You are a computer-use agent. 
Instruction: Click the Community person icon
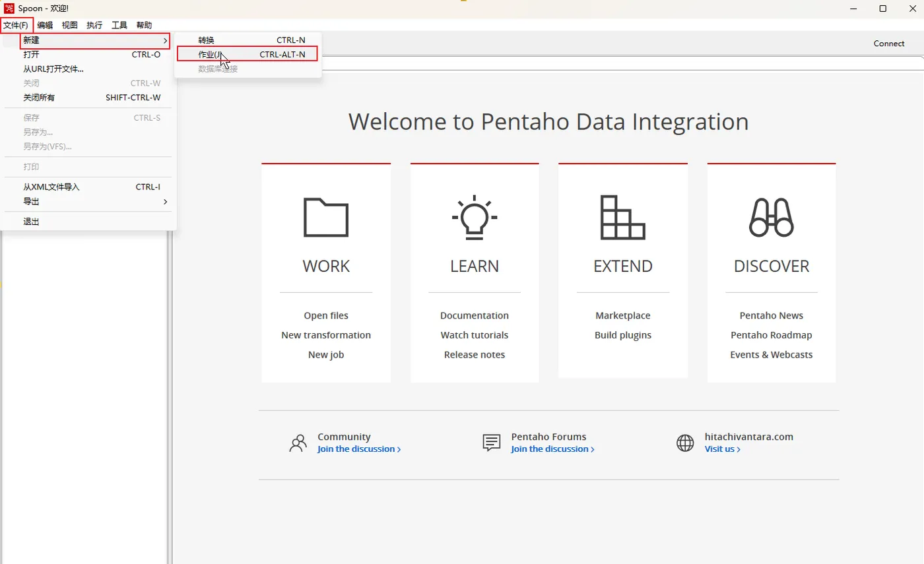[x=298, y=443]
